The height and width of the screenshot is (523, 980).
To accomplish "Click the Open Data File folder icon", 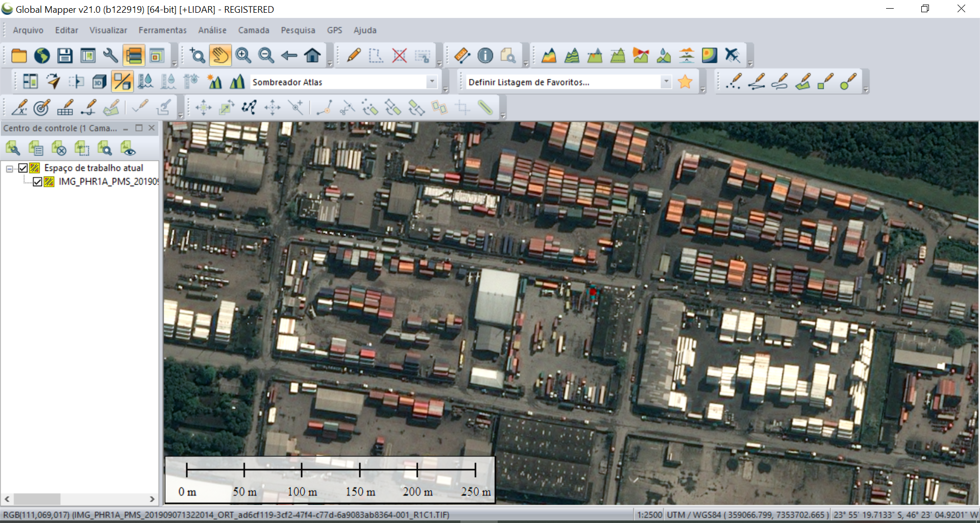I will [x=19, y=56].
